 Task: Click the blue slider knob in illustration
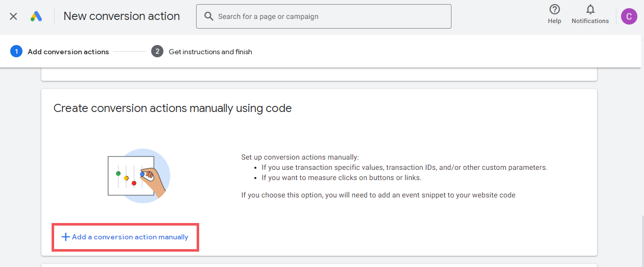[142, 174]
